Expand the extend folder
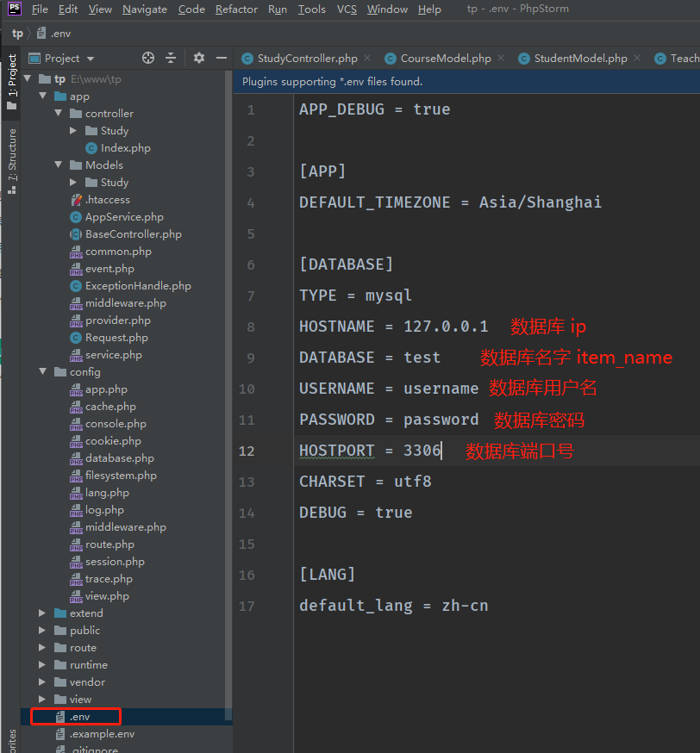 42,613
